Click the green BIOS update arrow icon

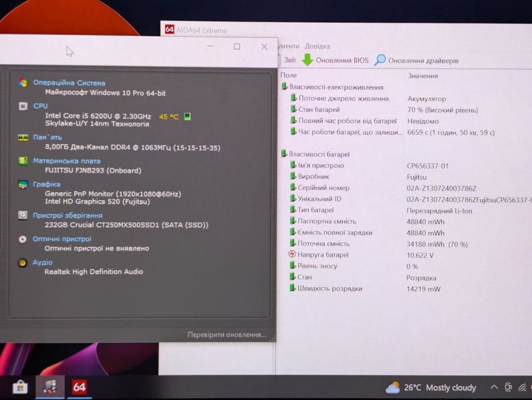(x=307, y=60)
